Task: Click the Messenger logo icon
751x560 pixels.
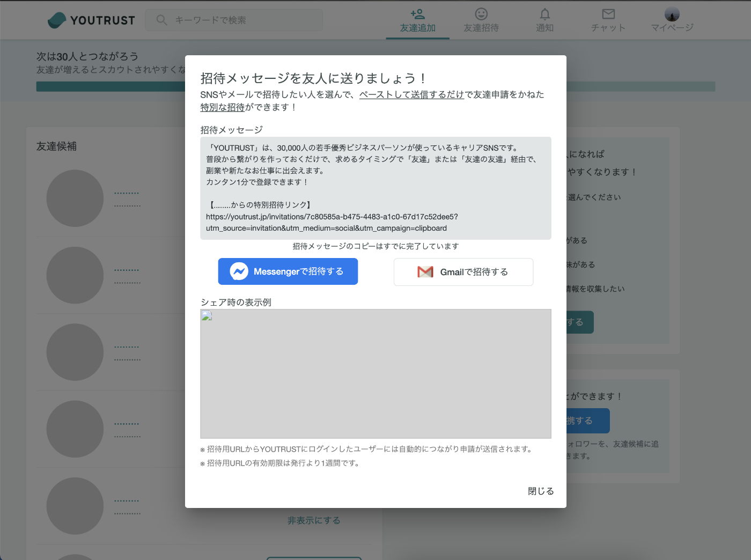Action: (239, 271)
